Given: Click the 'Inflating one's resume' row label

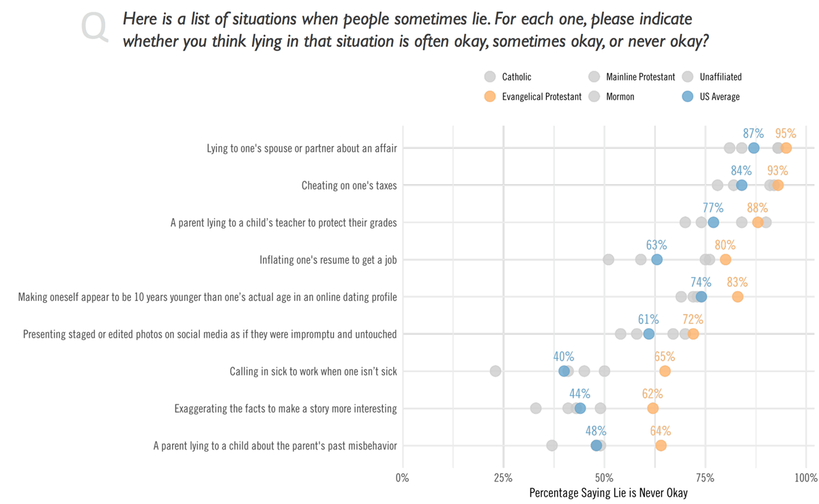Looking at the screenshot, I should [328, 260].
